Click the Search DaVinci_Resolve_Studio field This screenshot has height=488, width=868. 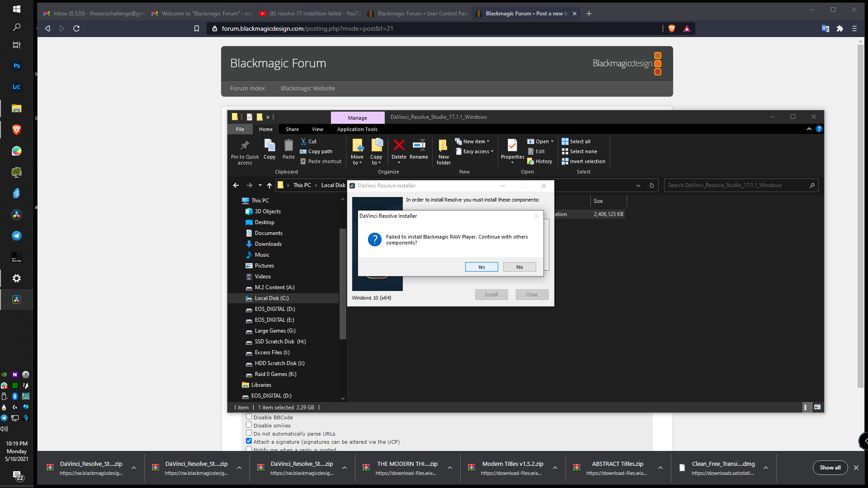(x=741, y=185)
